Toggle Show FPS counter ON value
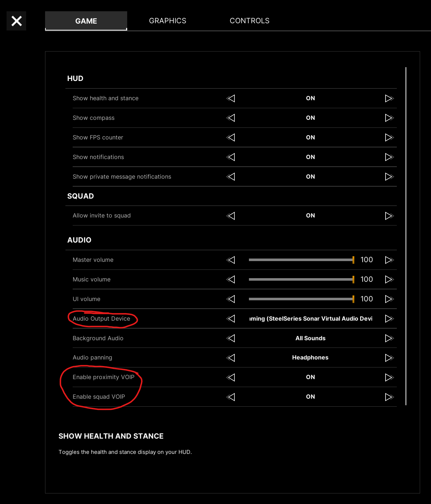The width and height of the screenshot is (431, 504). click(x=310, y=138)
